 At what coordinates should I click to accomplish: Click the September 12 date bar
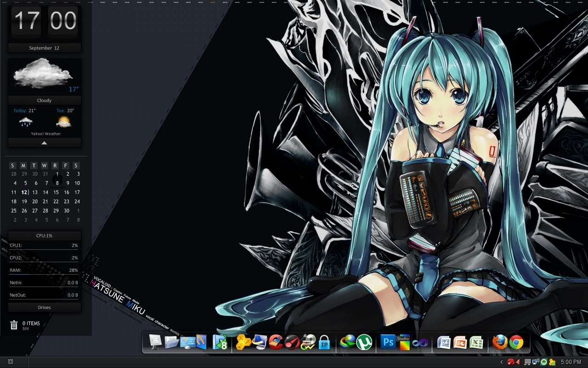[x=45, y=48]
